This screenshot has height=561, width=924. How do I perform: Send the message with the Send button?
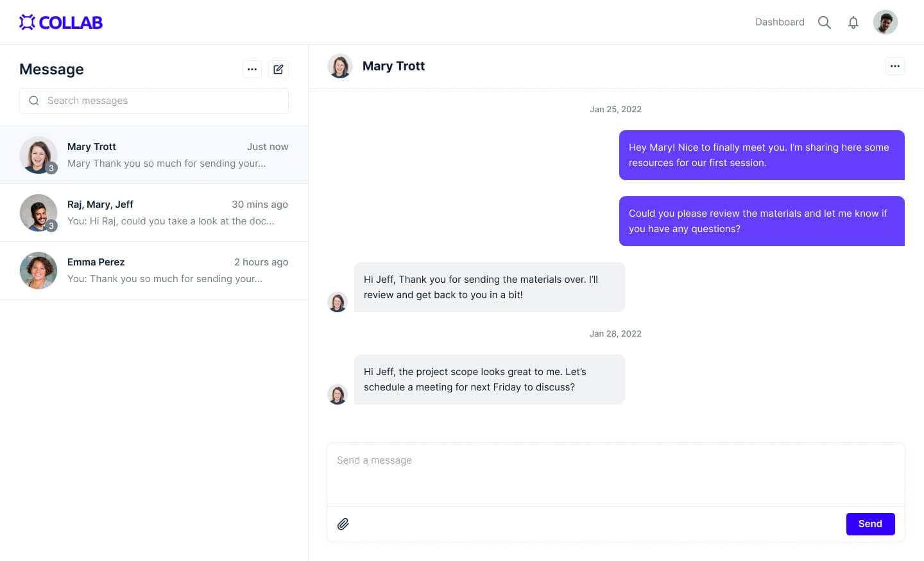pyautogui.click(x=870, y=524)
